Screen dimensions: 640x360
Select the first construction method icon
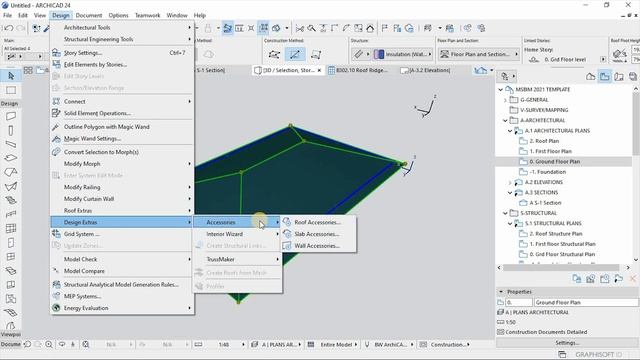click(x=274, y=54)
